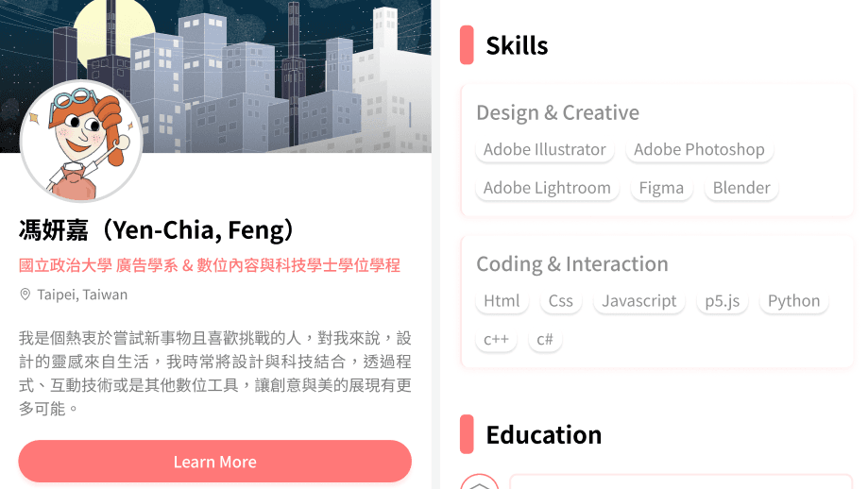Pick the p5.js skill tag
This screenshot has height=489, width=868.
(722, 301)
